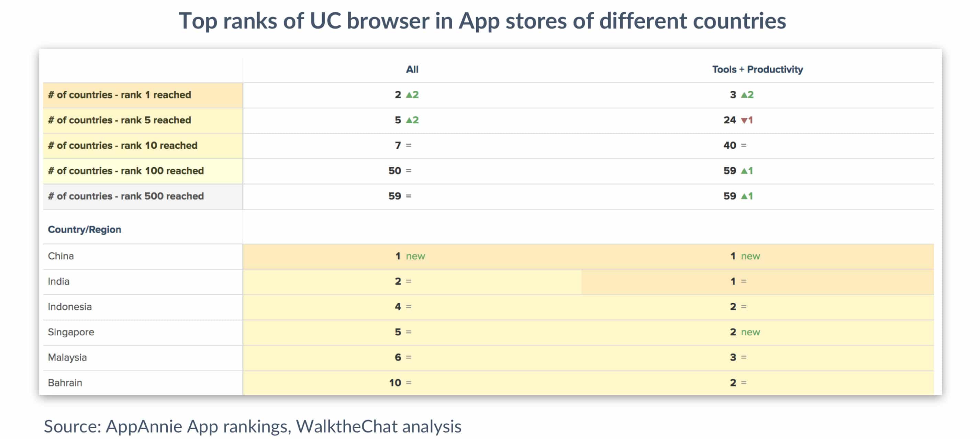Select Malaysia in country list
The height and width of the screenshot is (439, 980).
click(x=67, y=358)
